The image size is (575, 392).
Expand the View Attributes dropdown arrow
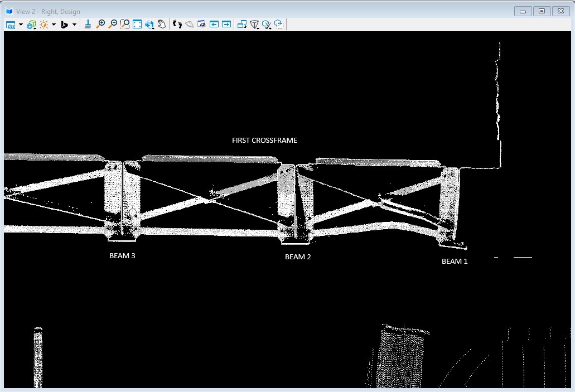click(x=21, y=25)
